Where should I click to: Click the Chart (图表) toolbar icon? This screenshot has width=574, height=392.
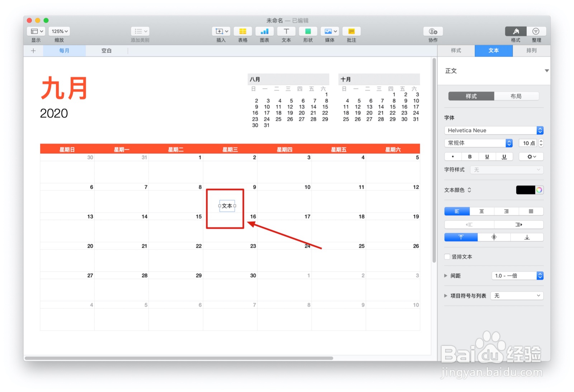click(x=265, y=31)
